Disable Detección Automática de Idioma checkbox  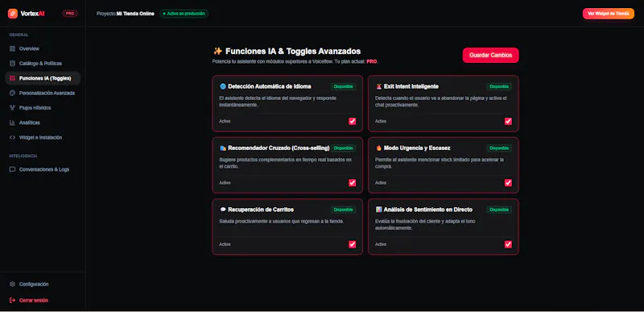(352, 121)
